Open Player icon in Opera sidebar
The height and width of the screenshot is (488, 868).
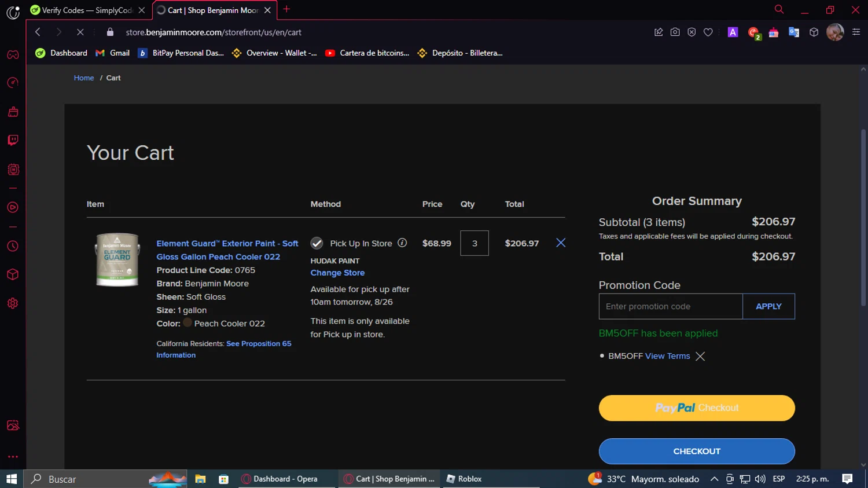click(x=13, y=207)
